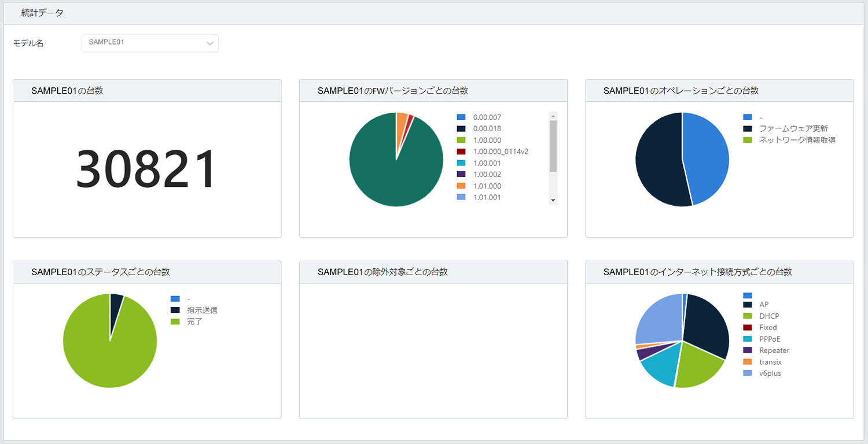
Task: Click the FW version legend scrollbar thumb
Action: pos(553,146)
